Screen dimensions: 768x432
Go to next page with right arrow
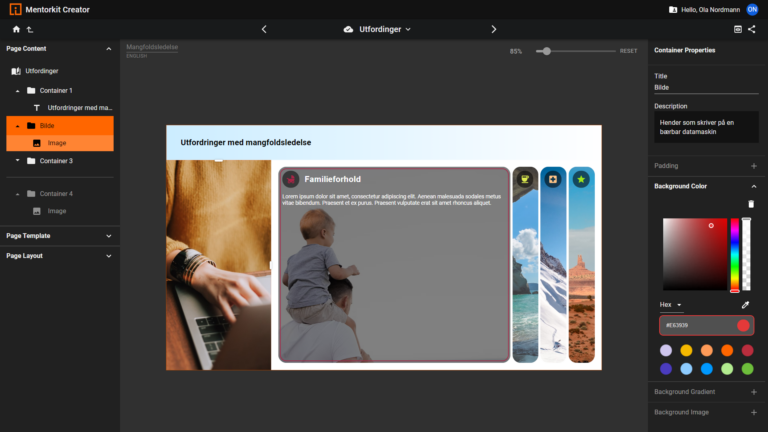click(x=494, y=29)
